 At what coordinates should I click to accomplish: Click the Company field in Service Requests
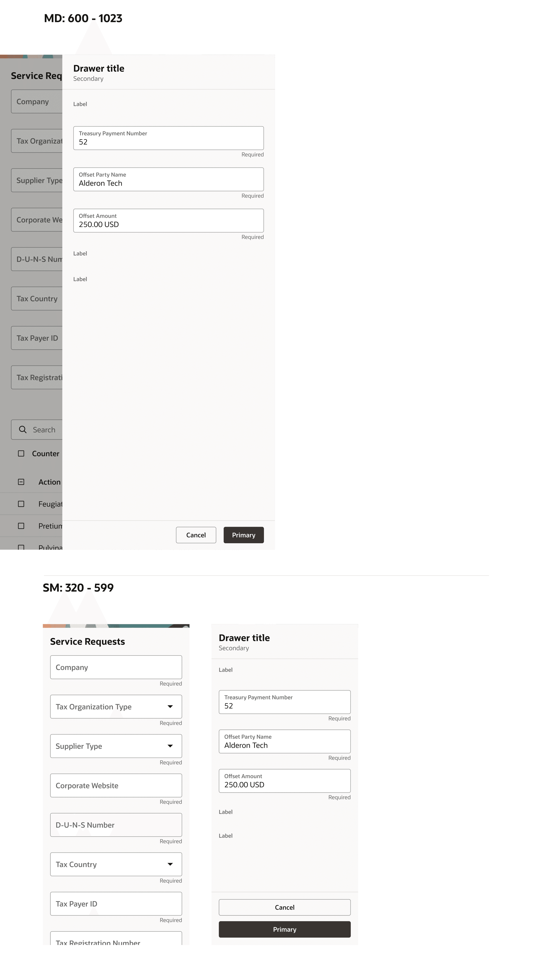coord(116,667)
